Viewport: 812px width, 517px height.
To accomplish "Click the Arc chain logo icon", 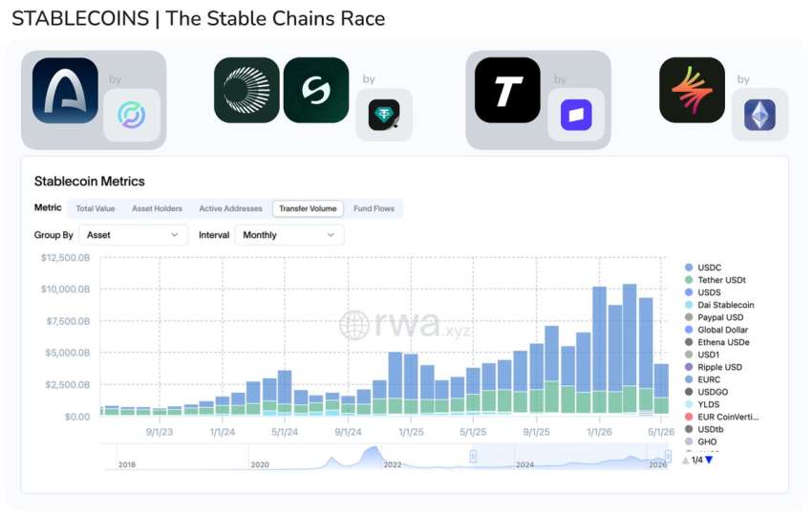I will click(65, 90).
